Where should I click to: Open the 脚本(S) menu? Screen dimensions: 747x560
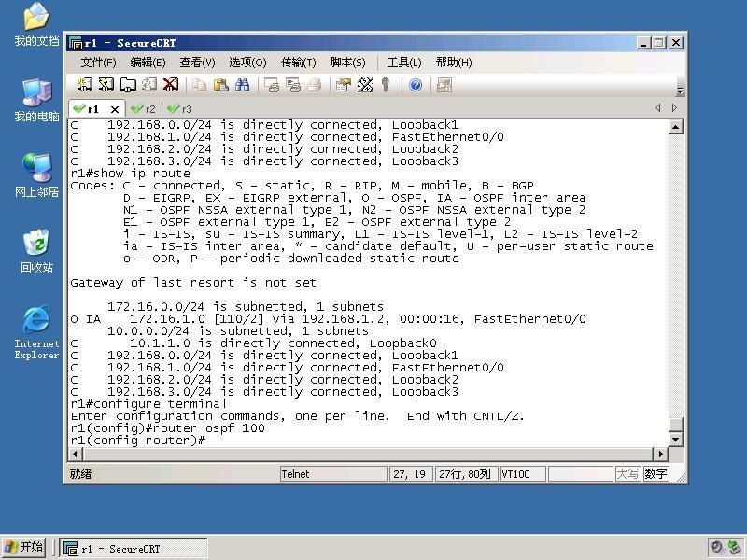coord(347,63)
